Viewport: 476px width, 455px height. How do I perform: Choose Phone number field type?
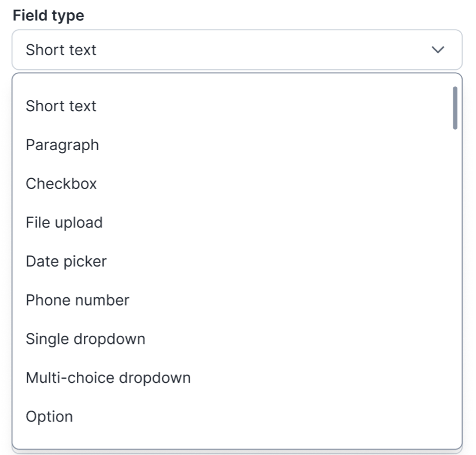coord(77,300)
